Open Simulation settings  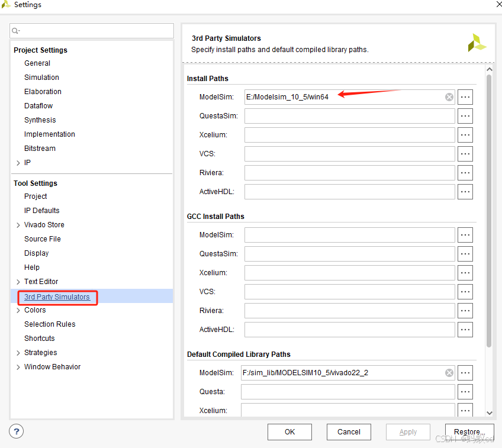coord(41,78)
